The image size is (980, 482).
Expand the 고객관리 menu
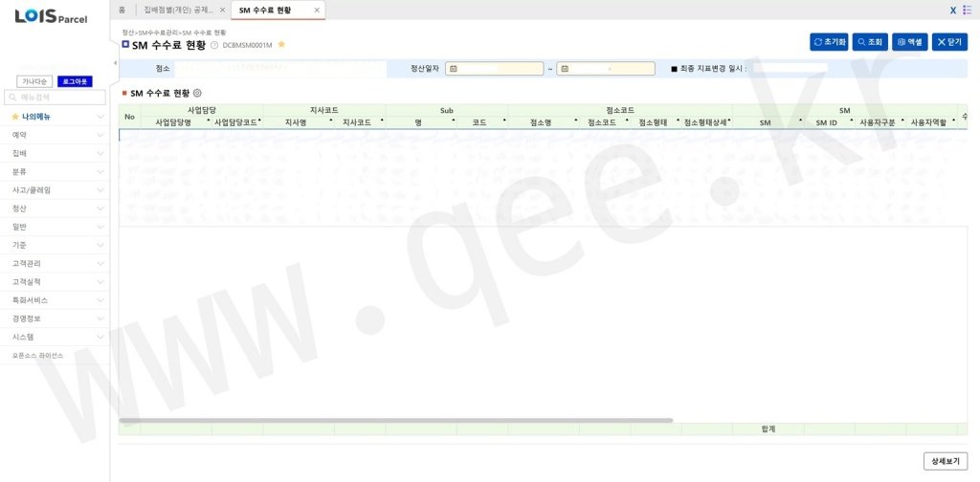pyautogui.click(x=55, y=264)
